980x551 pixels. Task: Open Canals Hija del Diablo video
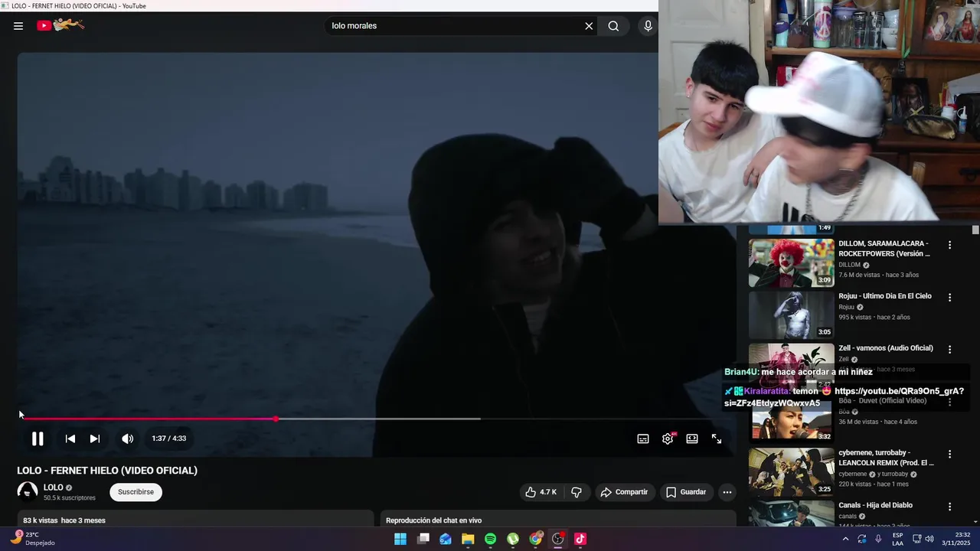[x=875, y=505]
